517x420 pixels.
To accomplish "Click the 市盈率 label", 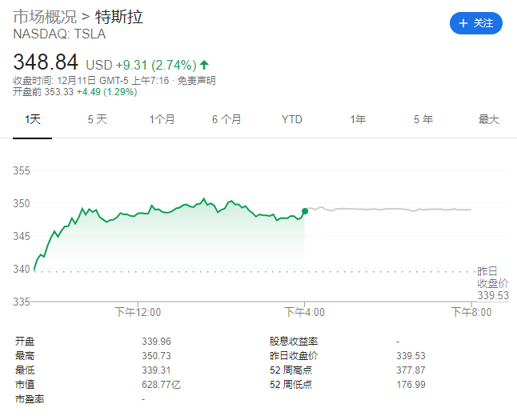I will [x=30, y=399].
